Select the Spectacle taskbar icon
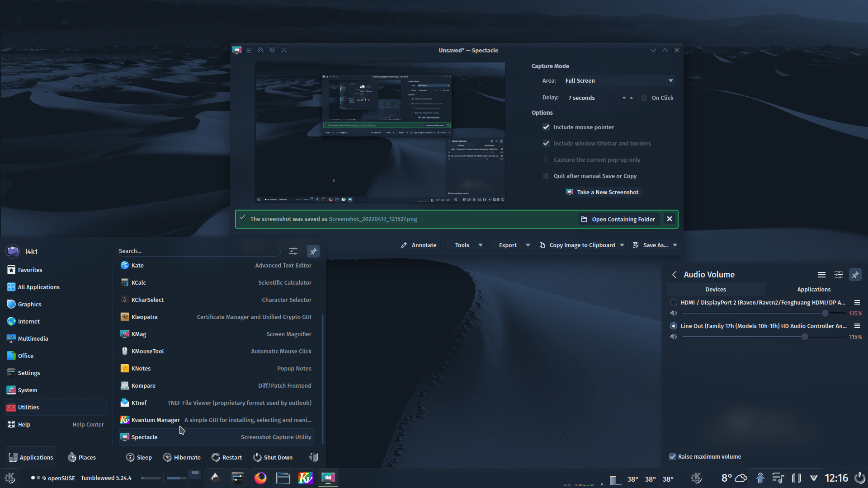The image size is (868, 488). click(x=328, y=478)
